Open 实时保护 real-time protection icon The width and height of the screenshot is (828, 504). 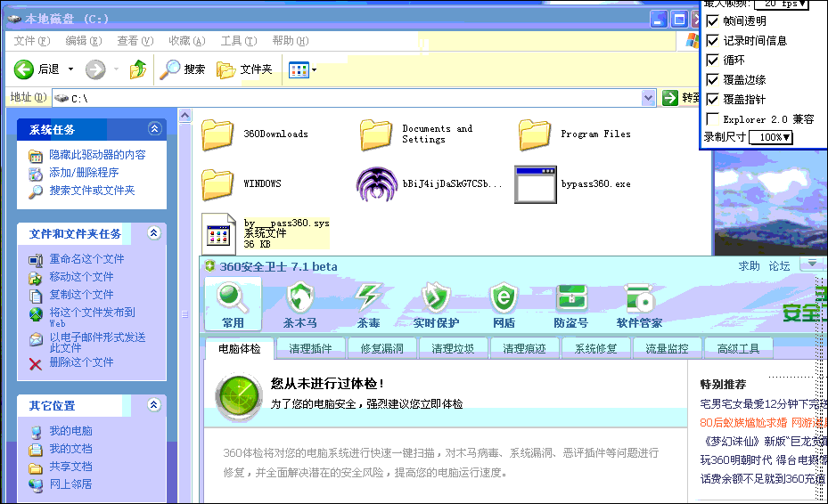click(x=436, y=297)
